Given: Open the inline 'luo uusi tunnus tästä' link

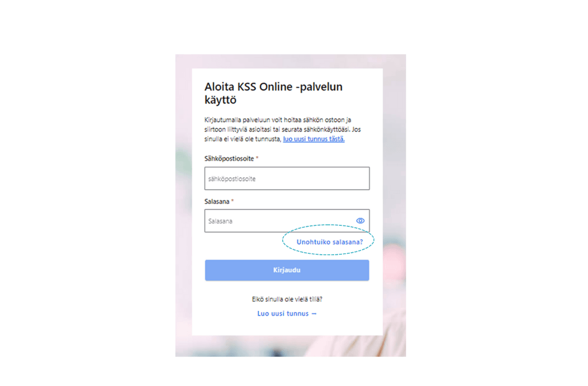Looking at the screenshot, I should (314, 139).
